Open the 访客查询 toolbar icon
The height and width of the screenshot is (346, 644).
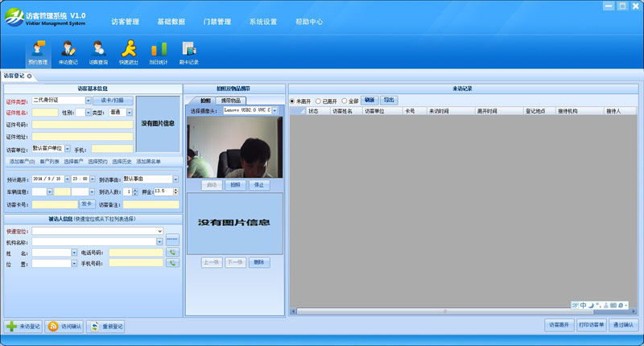tap(98, 52)
